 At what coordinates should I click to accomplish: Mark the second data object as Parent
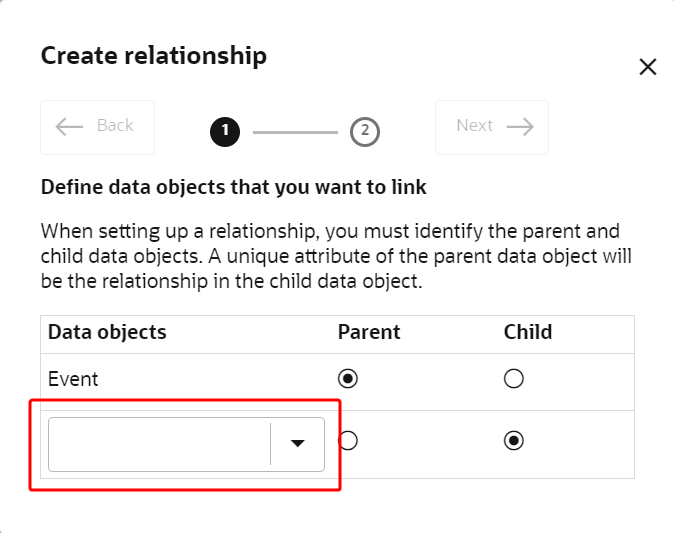pyautogui.click(x=348, y=441)
